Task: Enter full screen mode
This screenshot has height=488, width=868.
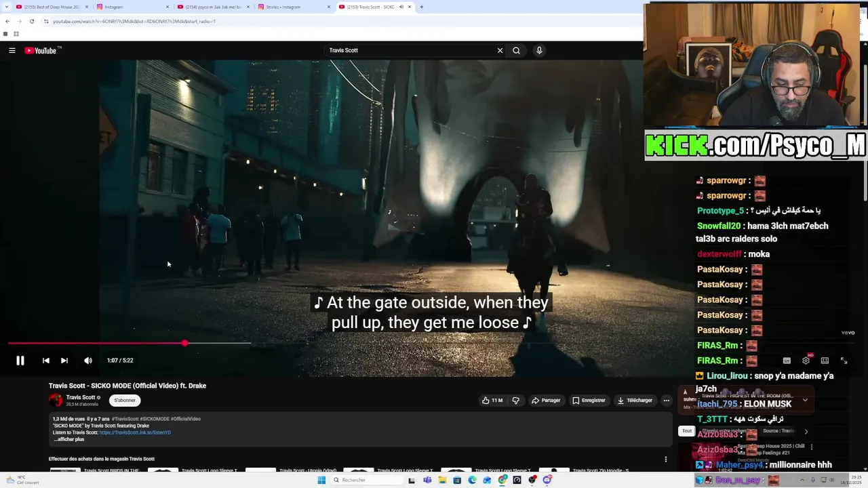Action: click(x=844, y=361)
